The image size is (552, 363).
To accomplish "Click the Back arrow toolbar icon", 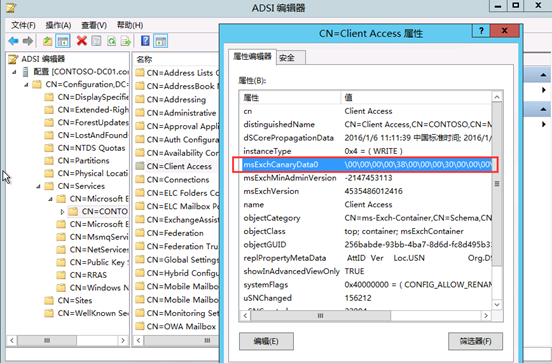I will (13, 41).
